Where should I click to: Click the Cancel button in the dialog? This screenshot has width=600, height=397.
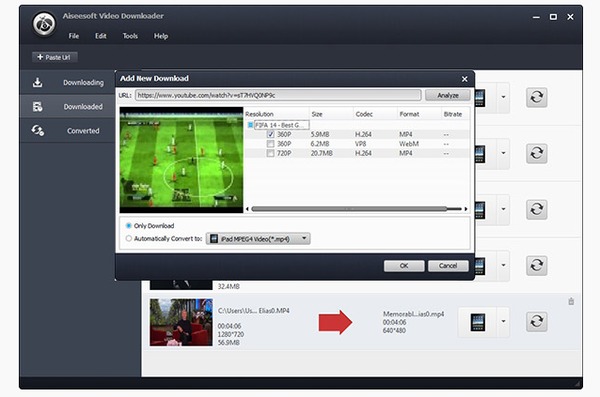tap(448, 266)
